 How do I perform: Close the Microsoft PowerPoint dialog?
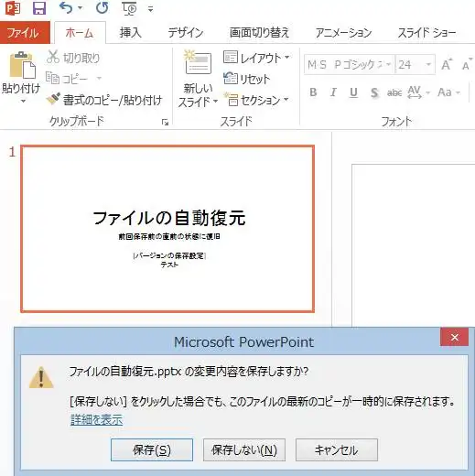[454, 337]
